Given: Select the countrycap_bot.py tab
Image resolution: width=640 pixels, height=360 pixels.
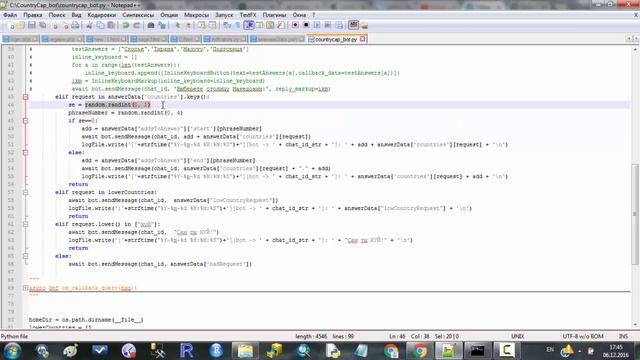Looking at the screenshot, I should [335, 39].
